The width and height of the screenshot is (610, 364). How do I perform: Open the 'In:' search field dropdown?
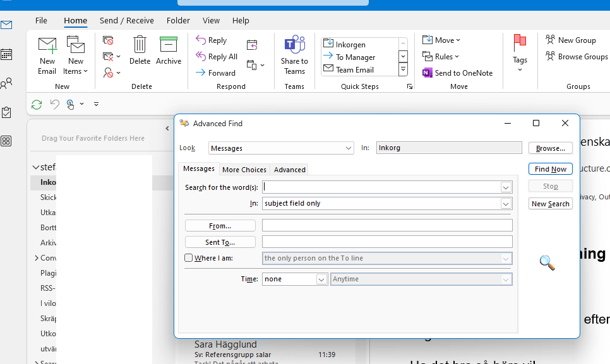coord(505,203)
